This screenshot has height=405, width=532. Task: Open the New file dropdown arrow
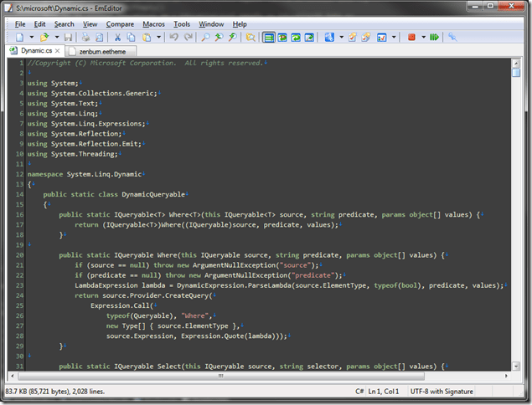tap(30, 38)
